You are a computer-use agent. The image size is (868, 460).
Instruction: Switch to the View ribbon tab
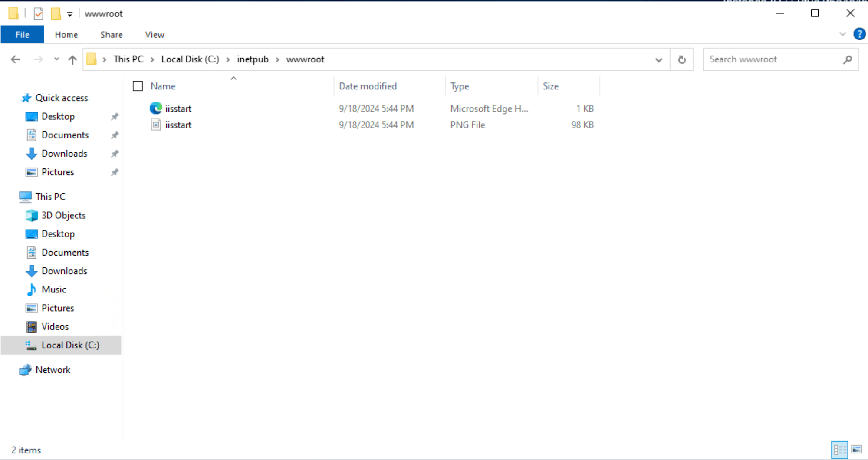click(x=155, y=35)
